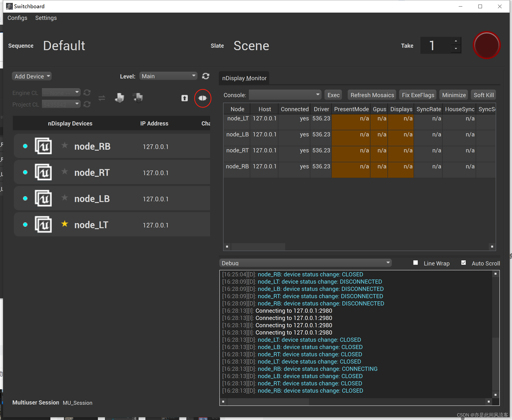Click the sync changelists arrows icon
This screenshot has height=420, width=512.
[x=102, y=98]
